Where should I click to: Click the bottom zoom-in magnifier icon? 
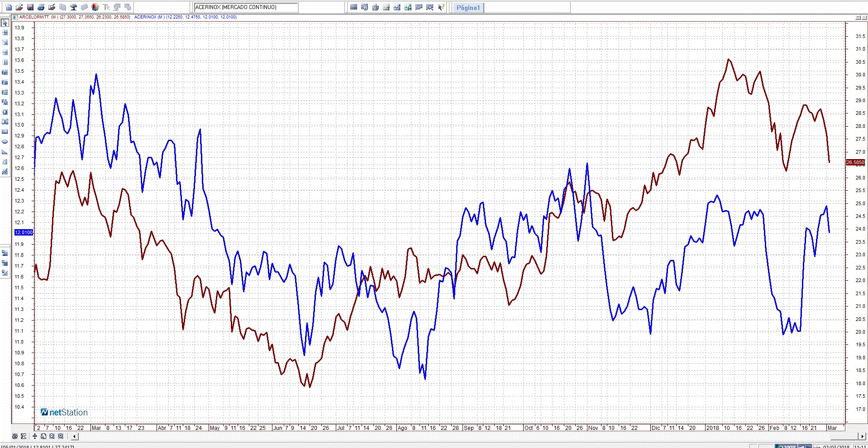pyautogui.click(x=61, y=436)
